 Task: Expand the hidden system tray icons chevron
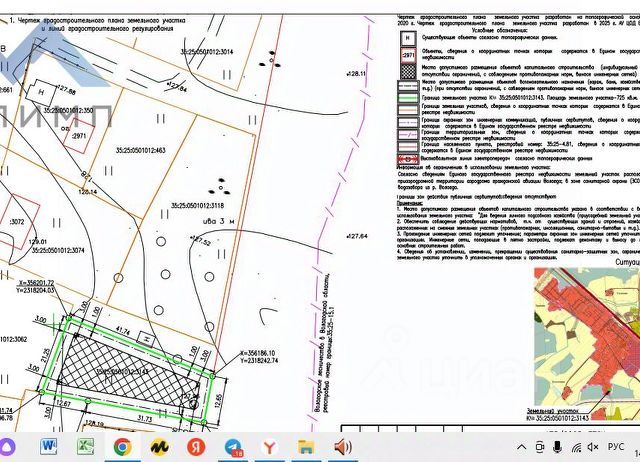tap(522, 447)
